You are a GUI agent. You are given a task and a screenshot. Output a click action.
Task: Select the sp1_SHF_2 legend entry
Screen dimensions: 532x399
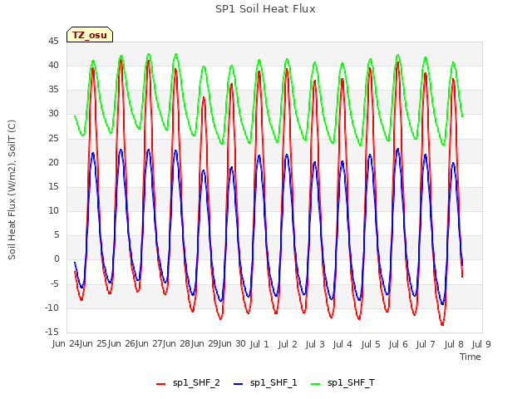188,383
